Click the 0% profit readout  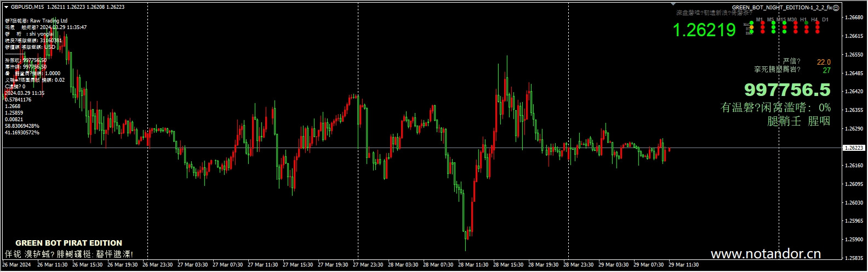(x=825, y=107)
